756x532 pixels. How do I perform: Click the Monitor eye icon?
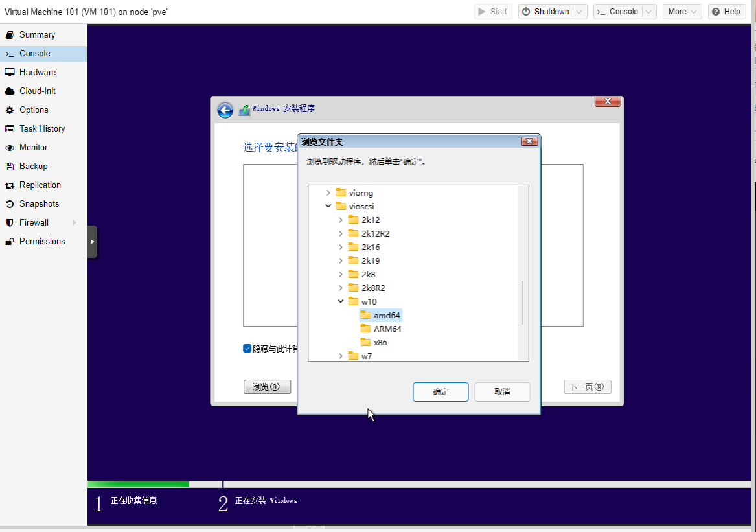(x=10, y=148)
